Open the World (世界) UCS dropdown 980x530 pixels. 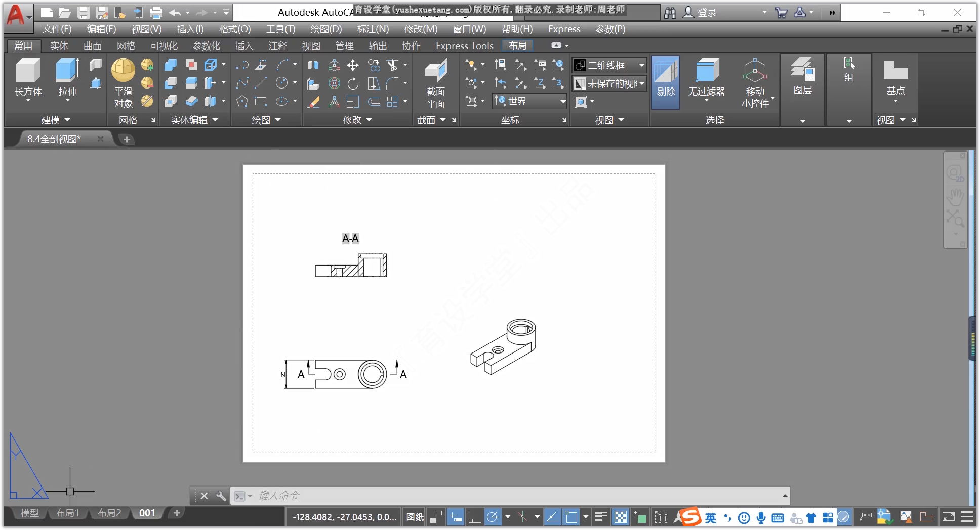530,101
